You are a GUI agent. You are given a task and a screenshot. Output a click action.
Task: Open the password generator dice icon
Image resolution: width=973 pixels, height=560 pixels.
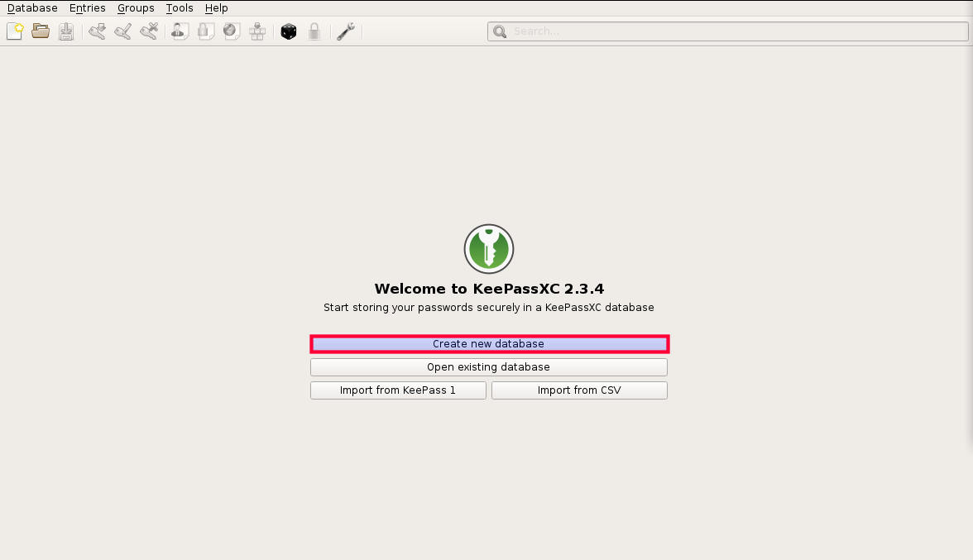[x=288, y=31]
